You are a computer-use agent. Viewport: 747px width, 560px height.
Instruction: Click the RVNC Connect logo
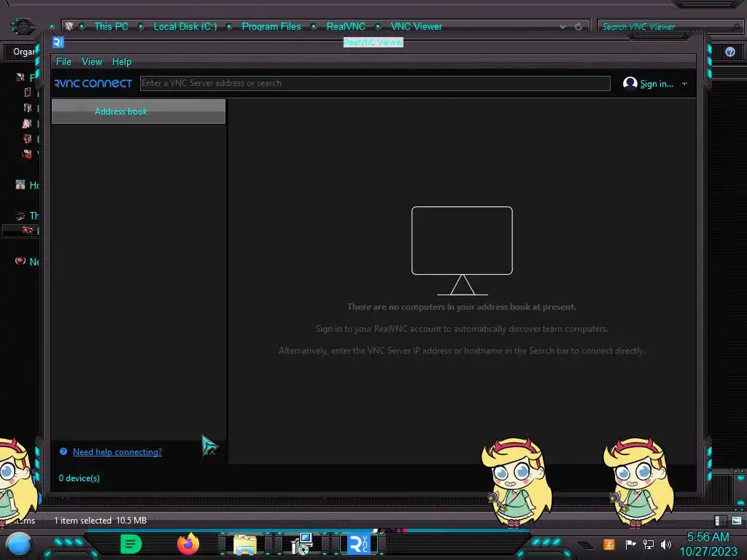click(x=93, y=83)
